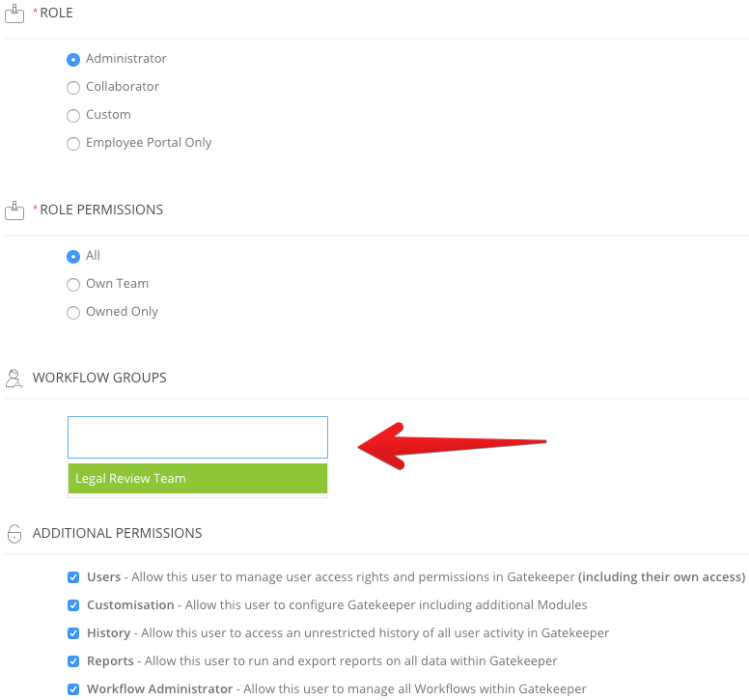
Task: Select the Administrator role
Action: 73,59
